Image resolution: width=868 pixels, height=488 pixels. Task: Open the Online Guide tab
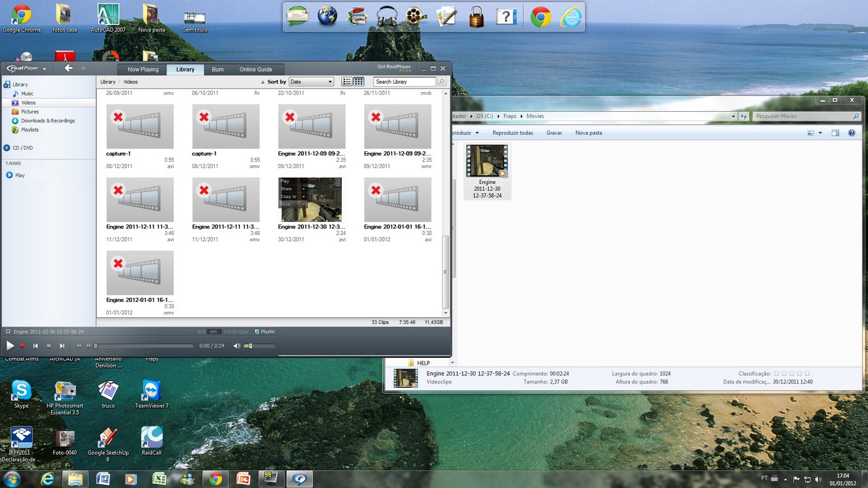coord(256,69)
